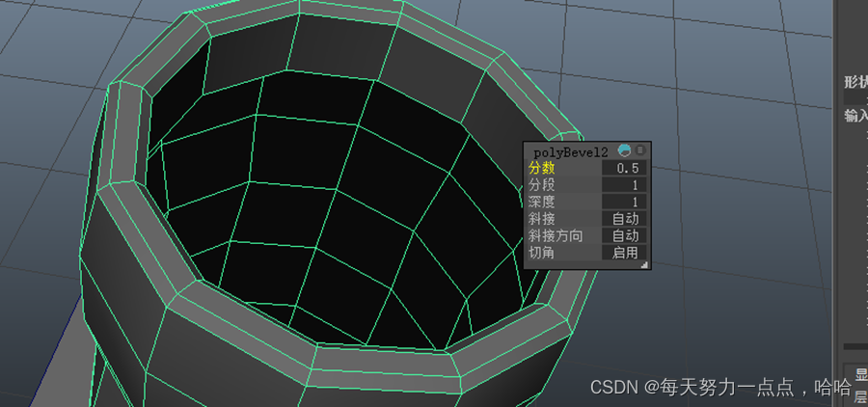This screenshot has height=407, width=868.
Task: Select the 斜接 attribute label
Action: click(543, 219)
